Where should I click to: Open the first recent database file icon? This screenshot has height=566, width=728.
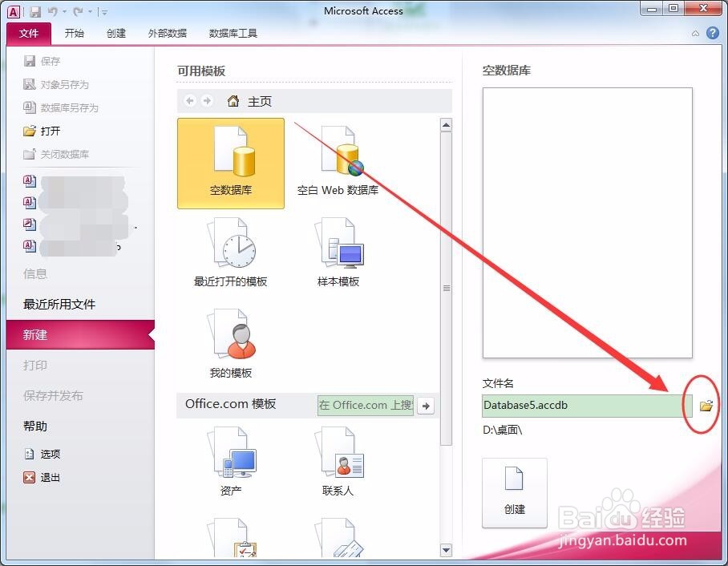(29, 180)
